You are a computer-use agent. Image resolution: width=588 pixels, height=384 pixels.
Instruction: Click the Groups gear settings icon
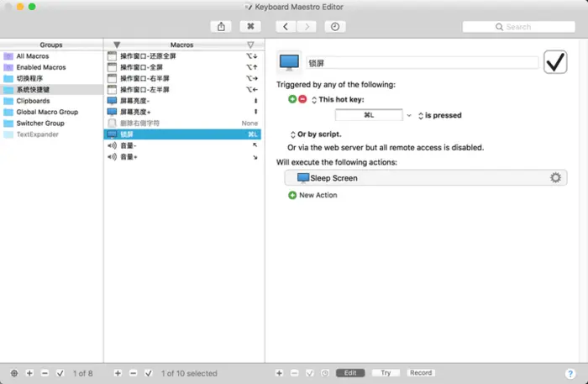click(14, 373)
